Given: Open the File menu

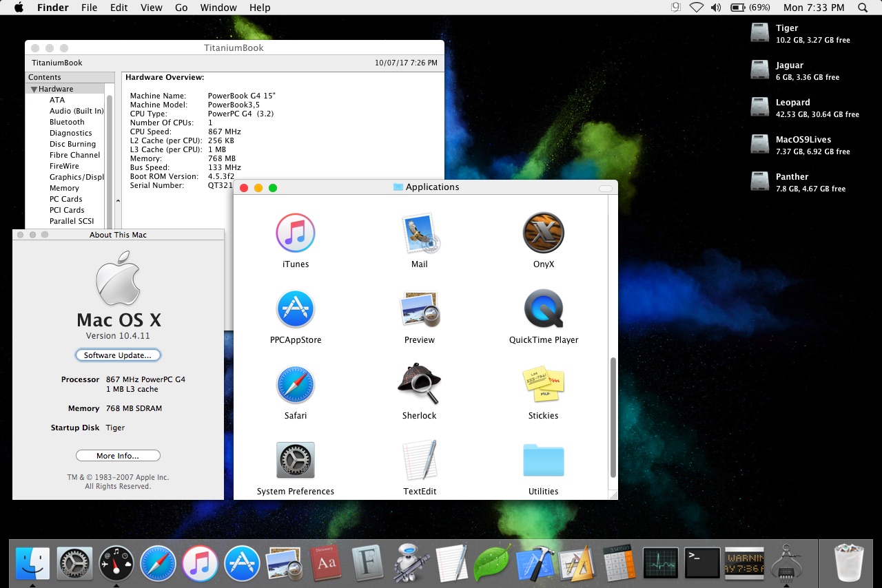Looking at the screenshot, I should click(x=89, y=8).
